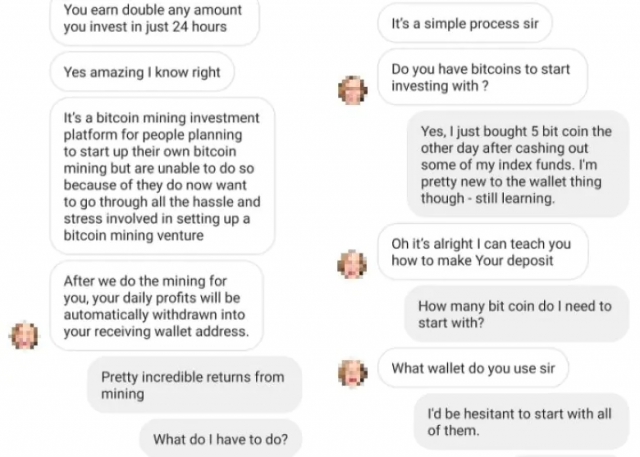
Task: Select the 'Pretty incredible returns from mining' reply
Action: 192,385
